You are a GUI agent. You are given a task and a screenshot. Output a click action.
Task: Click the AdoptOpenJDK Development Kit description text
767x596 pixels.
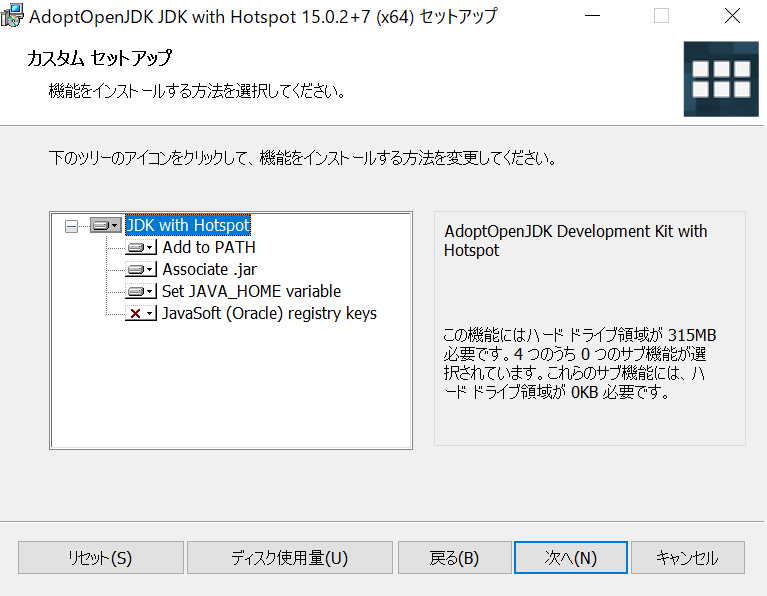(x=576, y=241)
